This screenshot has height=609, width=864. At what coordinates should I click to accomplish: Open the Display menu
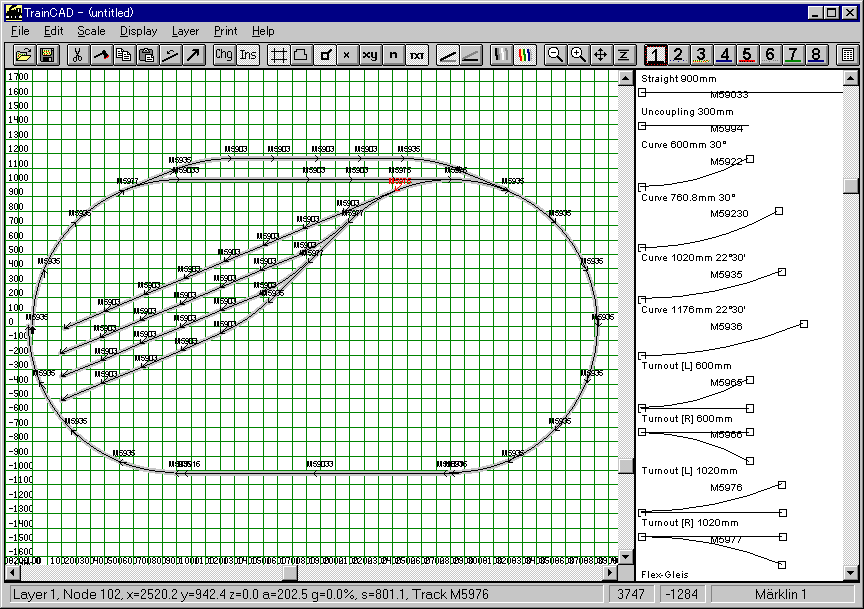138,31
